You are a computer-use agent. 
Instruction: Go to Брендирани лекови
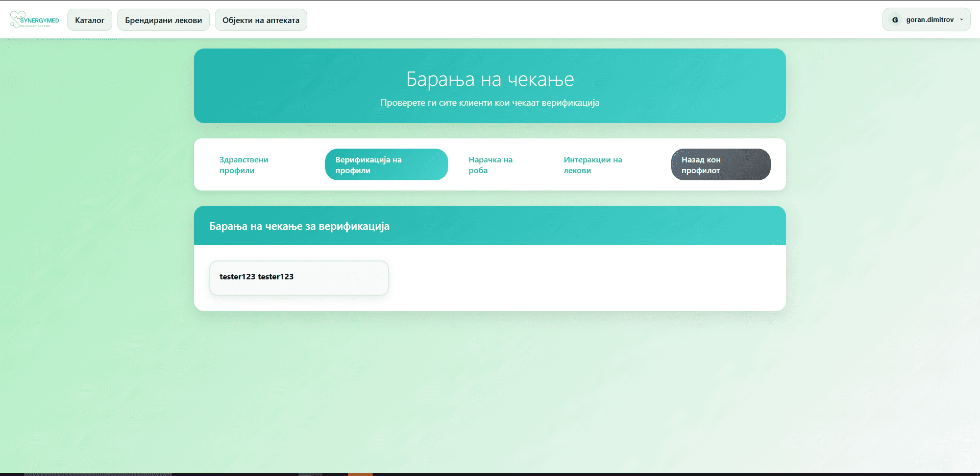pyautogui.click(x=163, y=20)
